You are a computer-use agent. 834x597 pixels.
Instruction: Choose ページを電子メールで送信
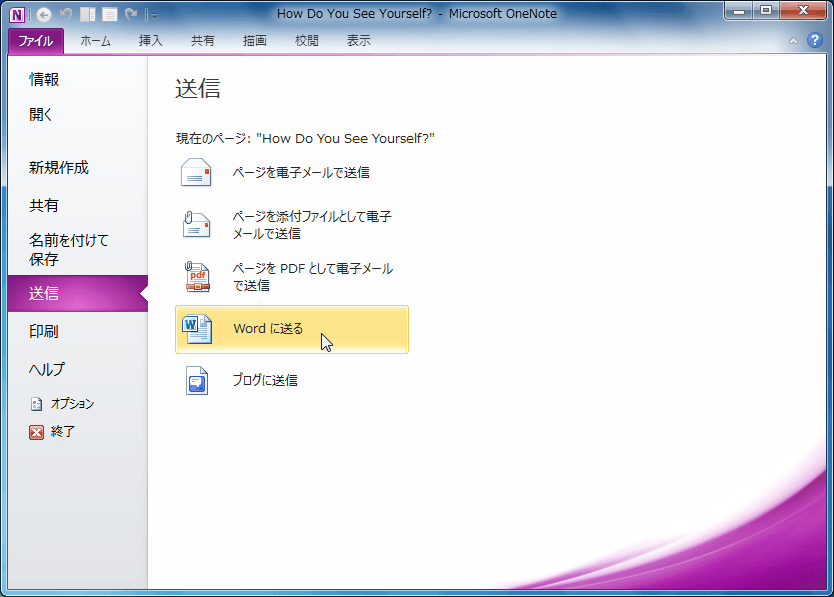click(301, 172)
